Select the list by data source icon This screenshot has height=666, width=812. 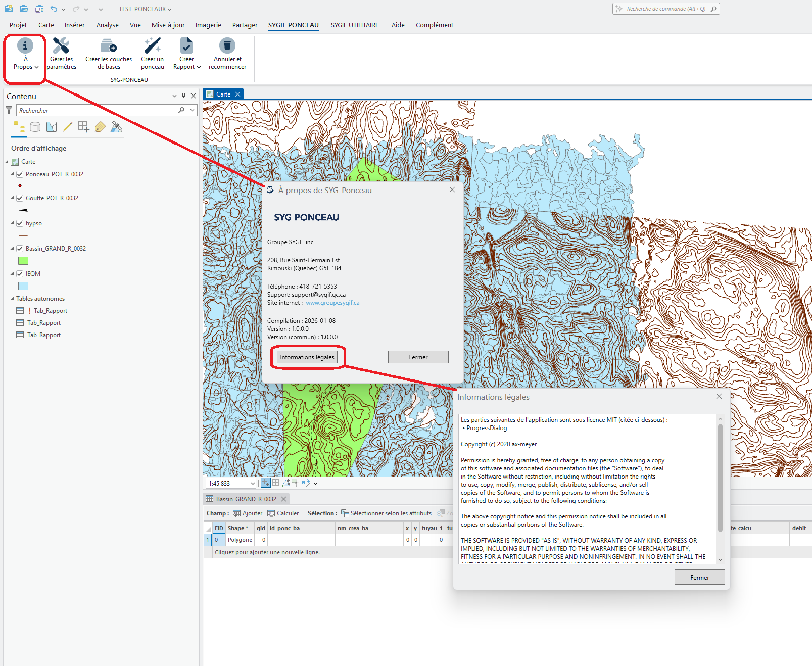pyautogui.click(x=35, y=127)
